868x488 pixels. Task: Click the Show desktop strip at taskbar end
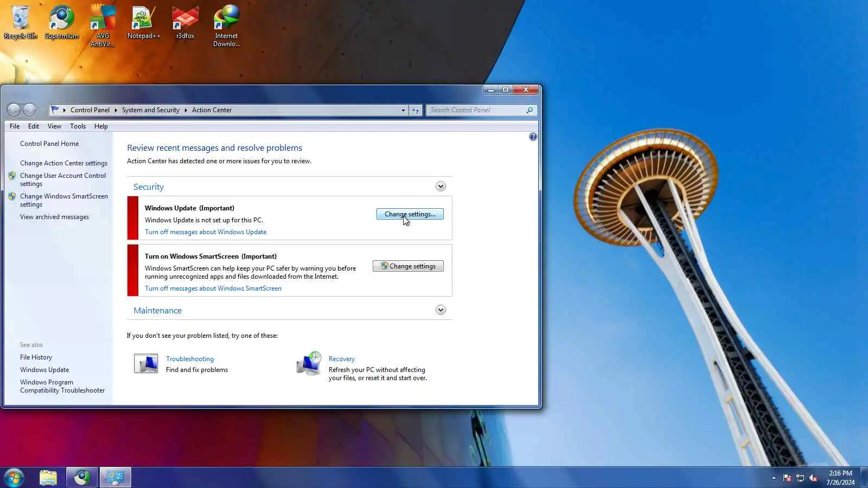pos(864,478)
